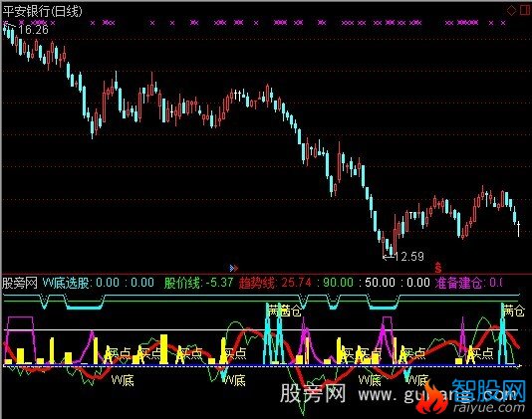Click the white 50.00 value

tap(380, 283)
